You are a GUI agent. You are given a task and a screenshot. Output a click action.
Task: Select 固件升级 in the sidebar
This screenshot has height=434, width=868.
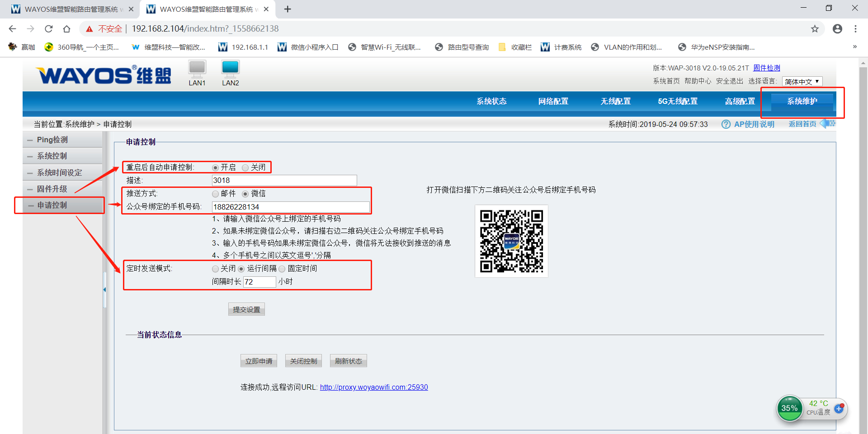tap(62, 189)
